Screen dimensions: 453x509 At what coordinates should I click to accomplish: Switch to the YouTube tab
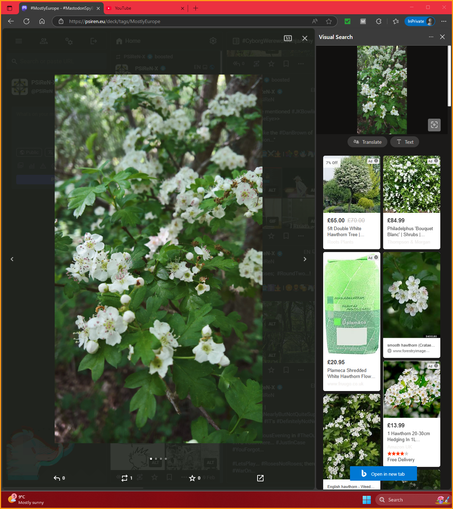tap(143, 8)
